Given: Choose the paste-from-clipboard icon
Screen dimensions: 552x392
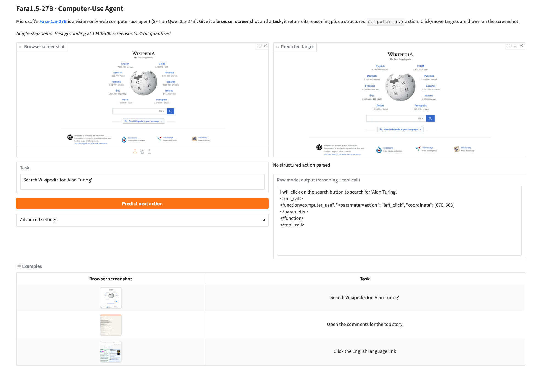Looking at the screenshot, I should pyautogui.click(x=150, y=152).
